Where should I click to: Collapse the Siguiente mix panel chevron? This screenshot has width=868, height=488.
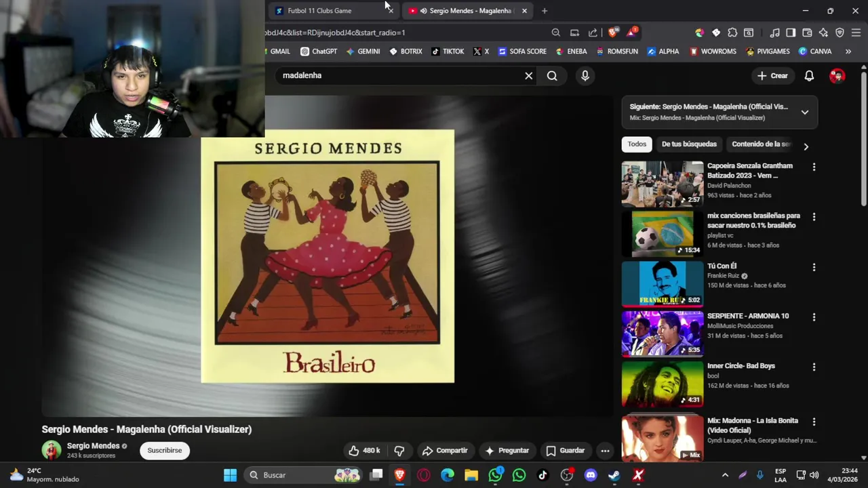coord(805,113)
